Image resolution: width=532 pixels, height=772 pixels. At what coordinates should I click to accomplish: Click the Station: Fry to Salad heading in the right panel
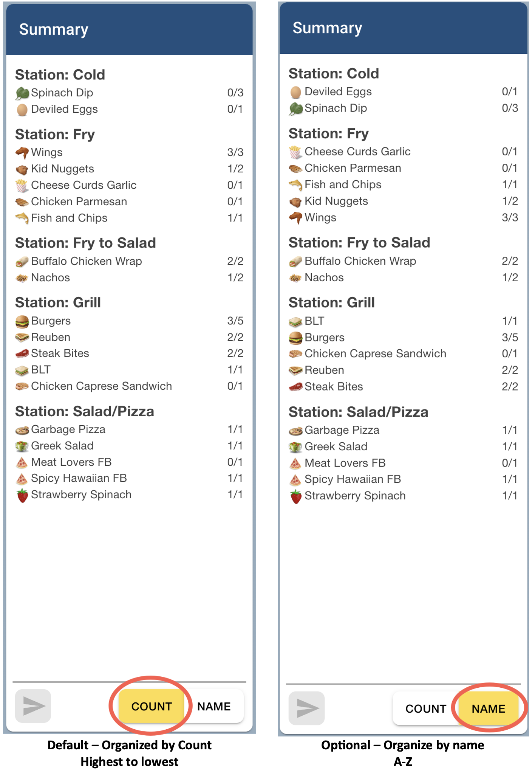(359, 243)
